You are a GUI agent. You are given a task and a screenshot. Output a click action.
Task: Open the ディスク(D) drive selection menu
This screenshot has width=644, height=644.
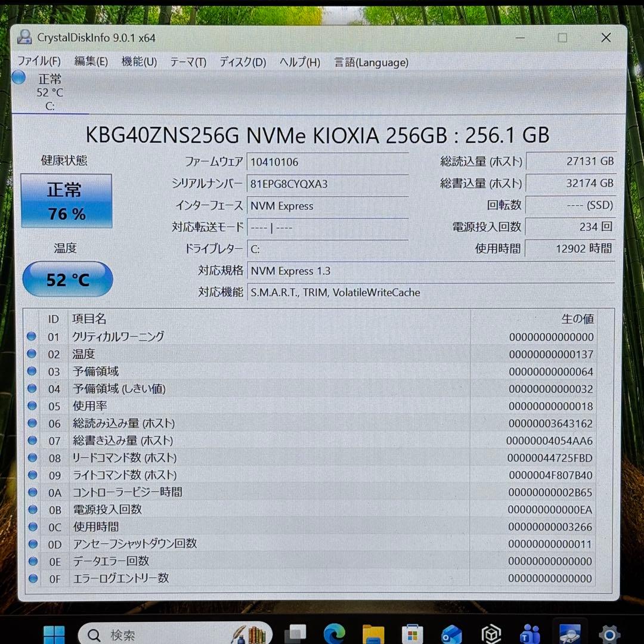click(x=242, y=62)
